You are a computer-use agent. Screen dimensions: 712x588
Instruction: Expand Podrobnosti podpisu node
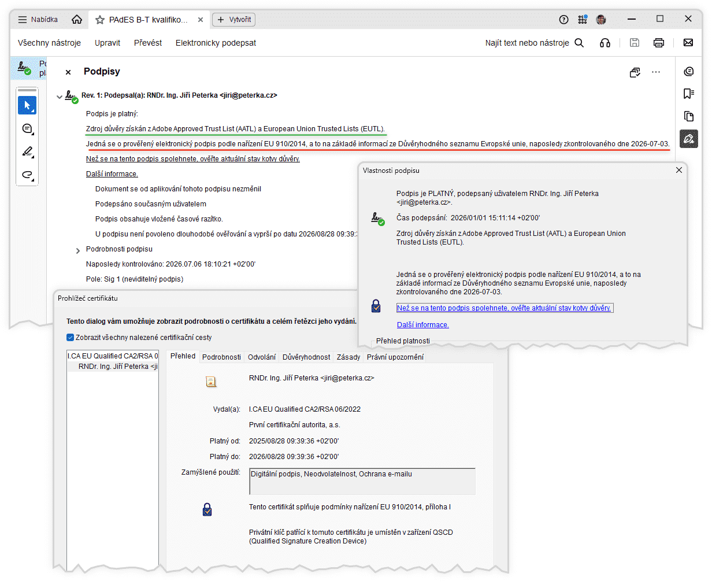[x=78, y=251]
